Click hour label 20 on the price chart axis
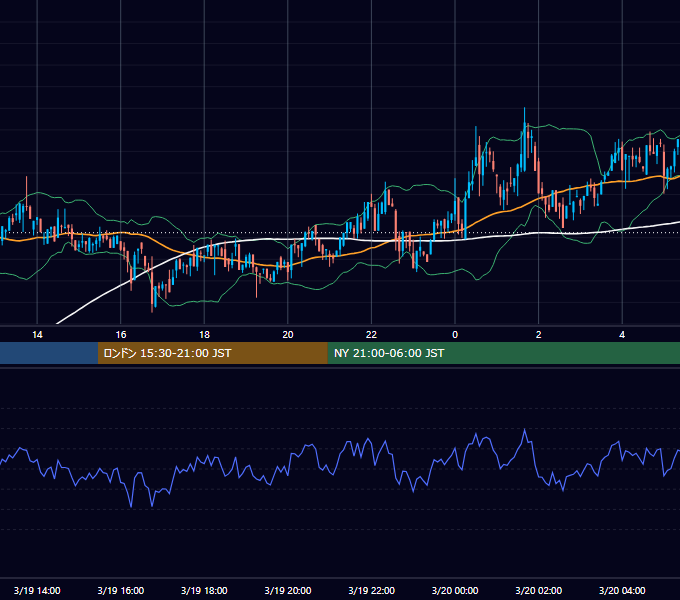This screenshot has height=600, width=680. [288, 335]
